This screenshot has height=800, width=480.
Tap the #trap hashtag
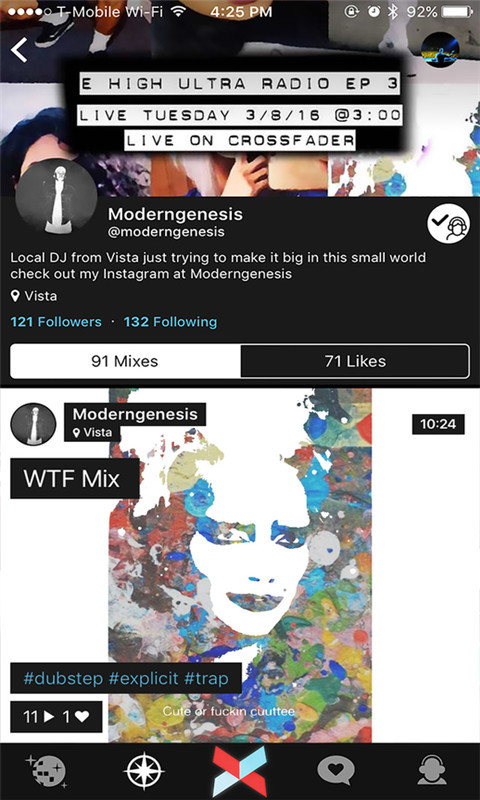206,679
